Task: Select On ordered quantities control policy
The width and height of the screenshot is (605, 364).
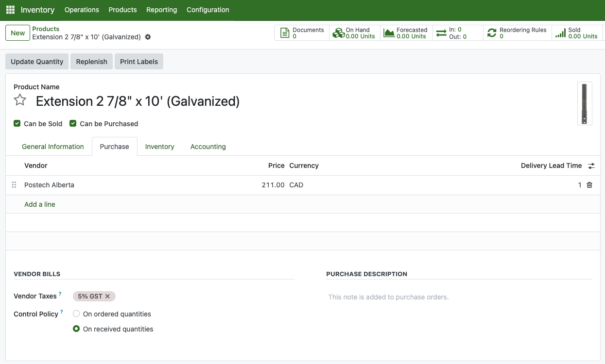Action: [76, 314]
